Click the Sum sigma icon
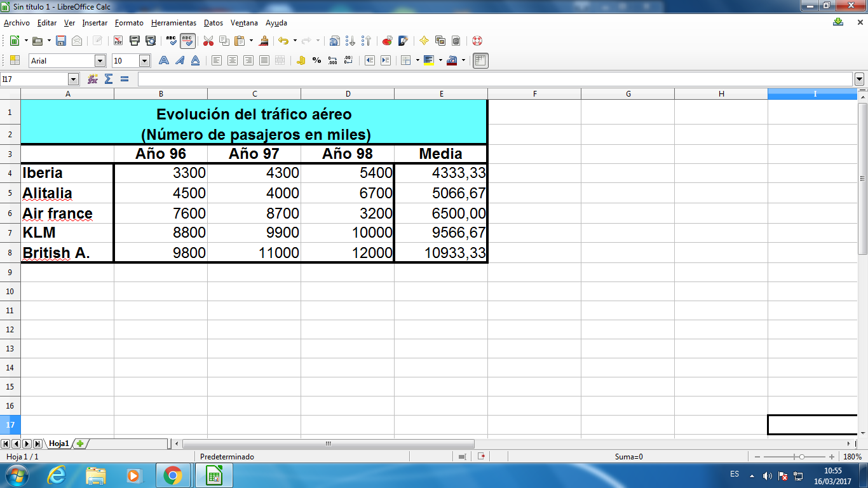The image size is (868, 488). (109, 79)
